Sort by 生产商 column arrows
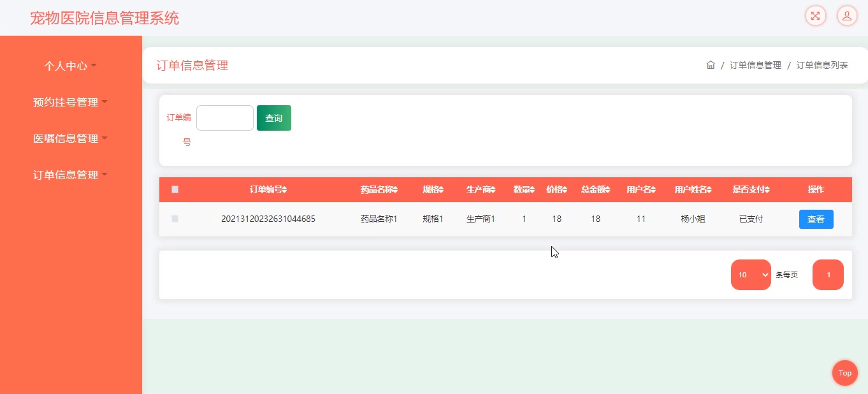868x394 pixels. coord(493,190)
